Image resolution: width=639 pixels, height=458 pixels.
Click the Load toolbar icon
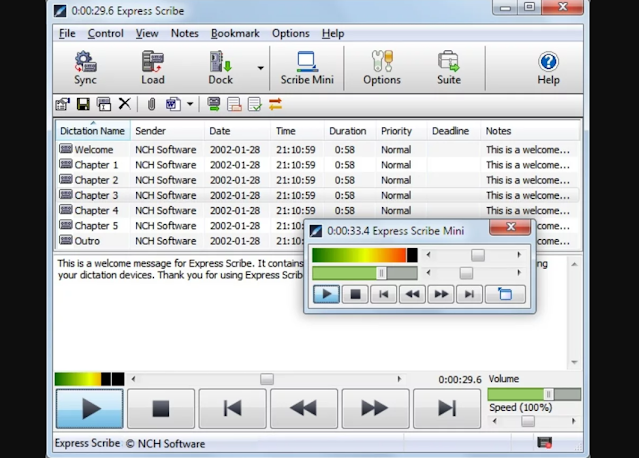point(153,68)
